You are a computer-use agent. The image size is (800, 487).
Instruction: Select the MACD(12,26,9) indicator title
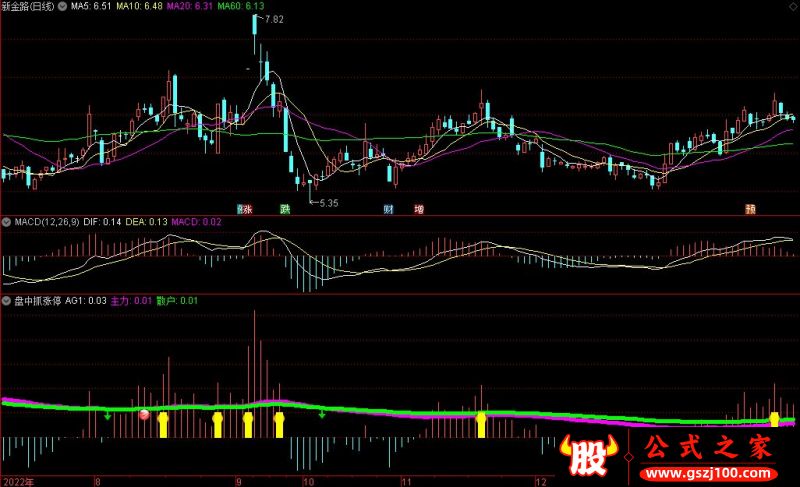[x=47, y=222]
